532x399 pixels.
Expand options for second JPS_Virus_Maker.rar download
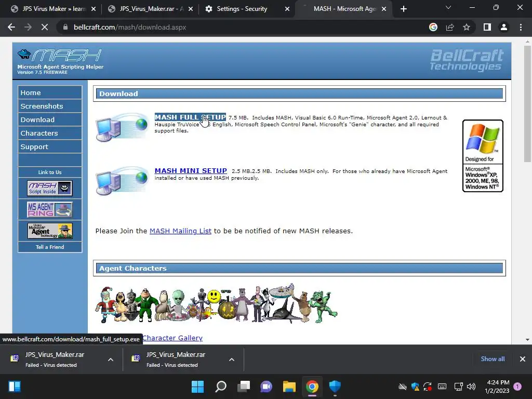(232, 360)
